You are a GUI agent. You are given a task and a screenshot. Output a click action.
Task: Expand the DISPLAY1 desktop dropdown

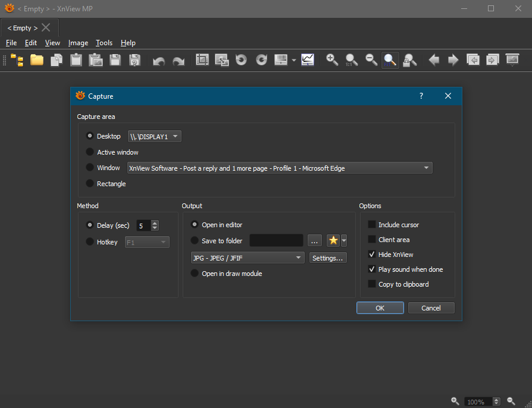(155, 136)
